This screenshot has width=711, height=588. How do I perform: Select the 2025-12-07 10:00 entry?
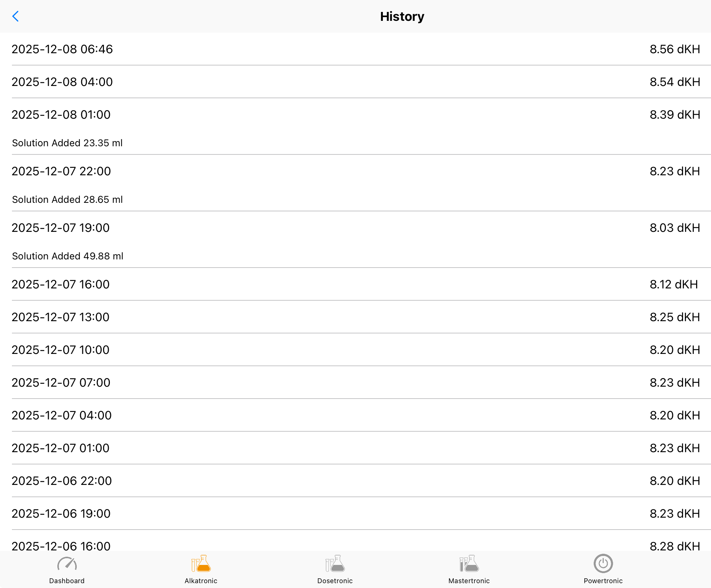tap(61, 350)
